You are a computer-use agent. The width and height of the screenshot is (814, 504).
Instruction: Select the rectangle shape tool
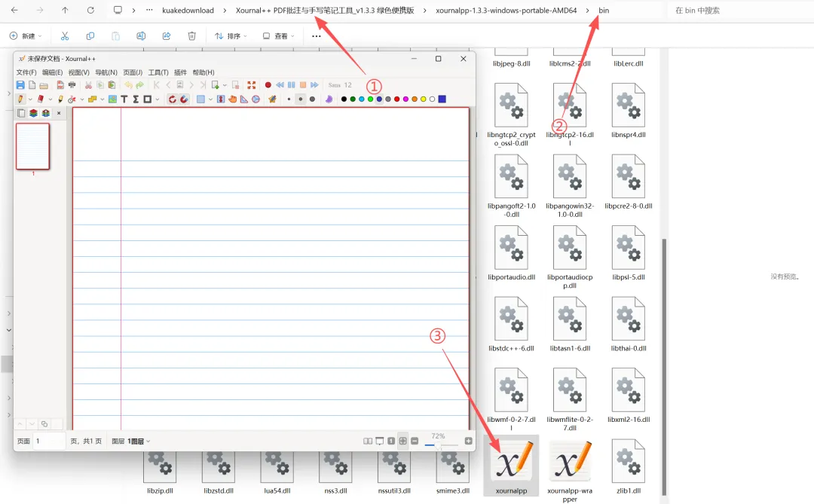tap(148, 99)
